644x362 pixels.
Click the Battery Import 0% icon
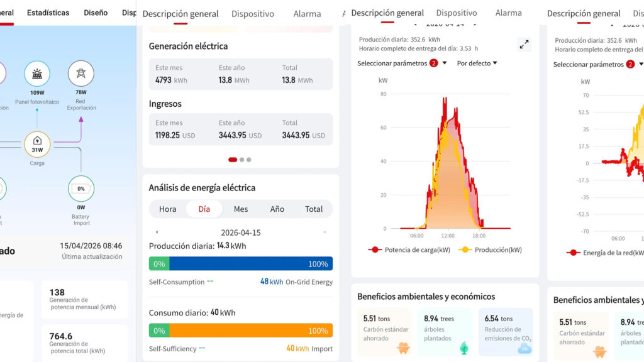[81, 189]
